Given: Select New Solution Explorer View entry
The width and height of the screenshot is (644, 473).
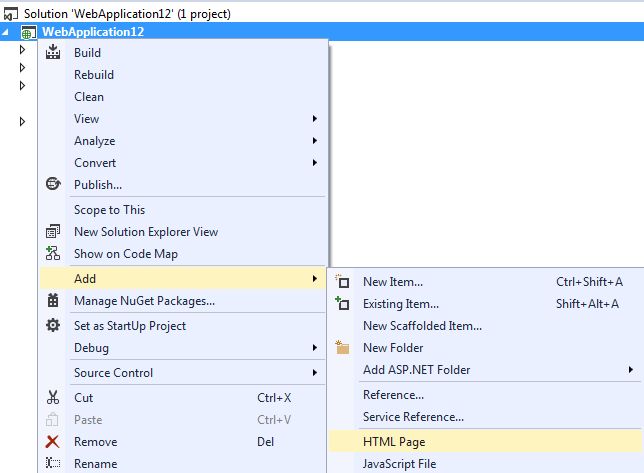Looking at the screenshot, I should click(184, 232).
